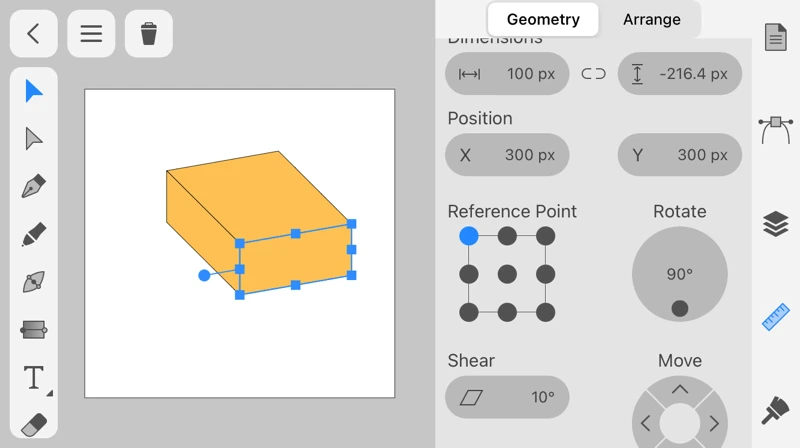Viewport: 800px width, 448px height.
Task: Select the Direct Selection tool
Action: [34, 139]
